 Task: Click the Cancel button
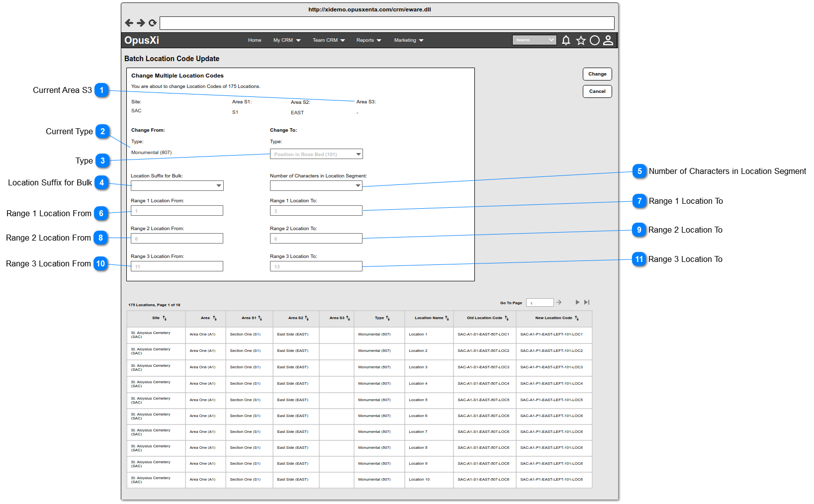pos(597,91)
